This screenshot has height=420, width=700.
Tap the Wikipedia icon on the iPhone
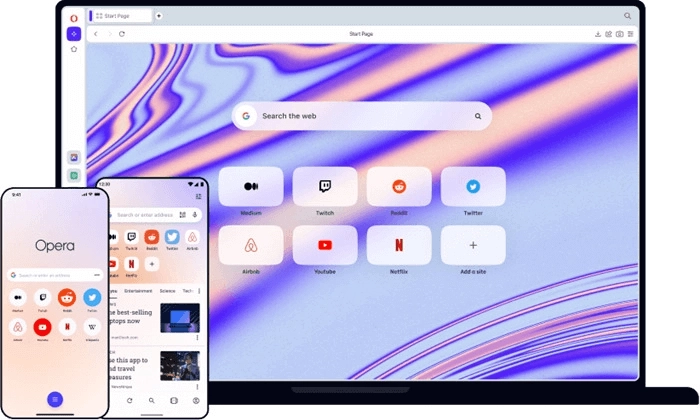(x=92, y=327)
